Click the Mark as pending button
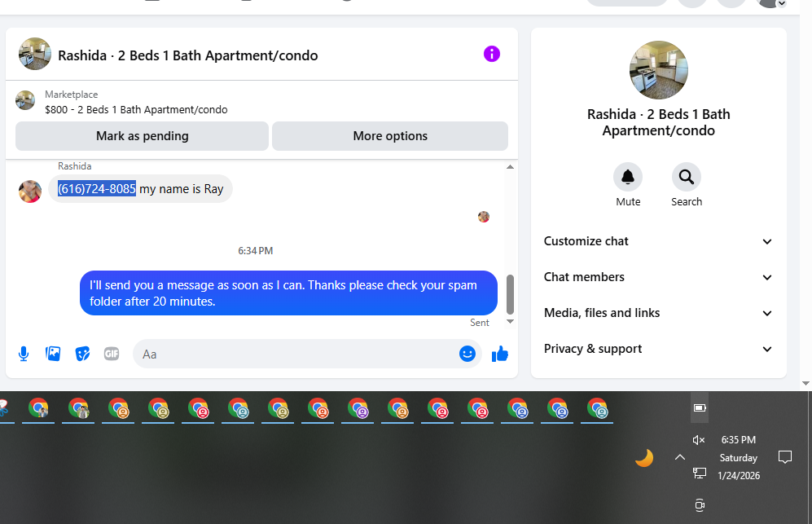812x524 pixels. [142, 136]
